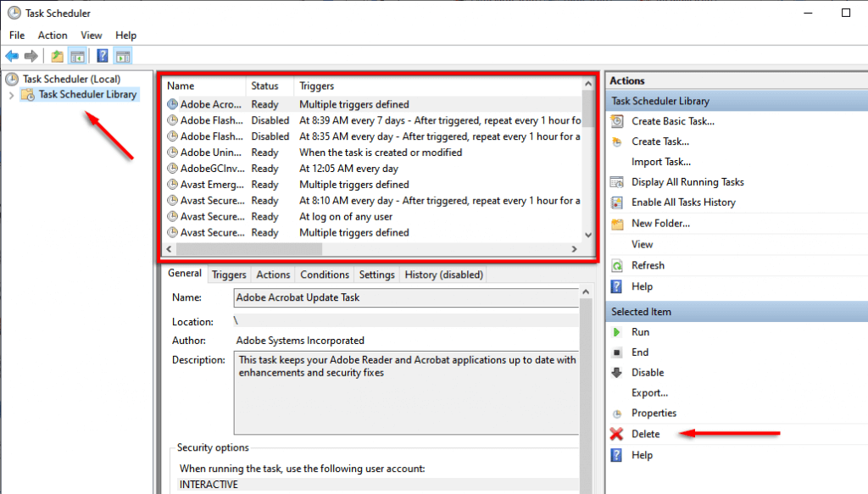Click the Up One Level folder icon
868x494 pixels.
(x=57, y=56)
